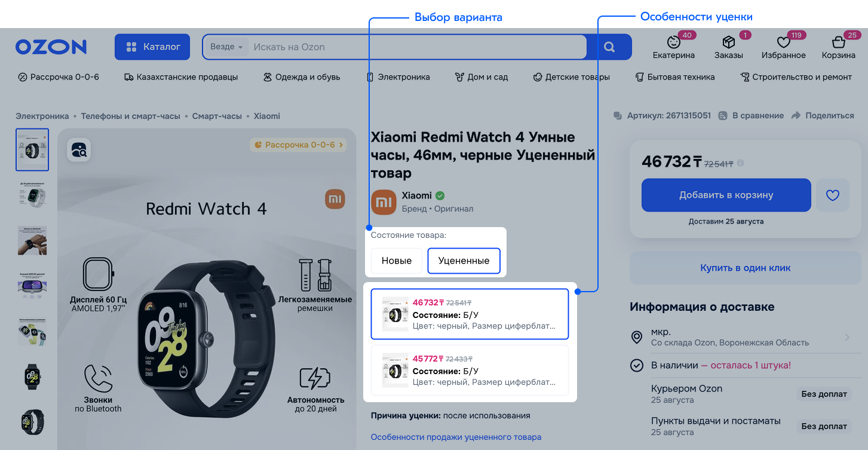Open the Корзина cart icon
This screenshot has height=450, width=868.
(838, 42)
